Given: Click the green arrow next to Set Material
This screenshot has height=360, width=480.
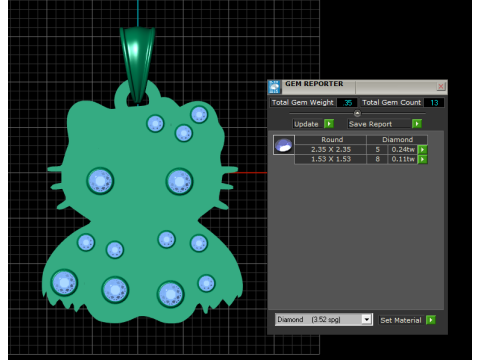Looking at the screenshot, I should pyautogui.click(x=431, y=320).
